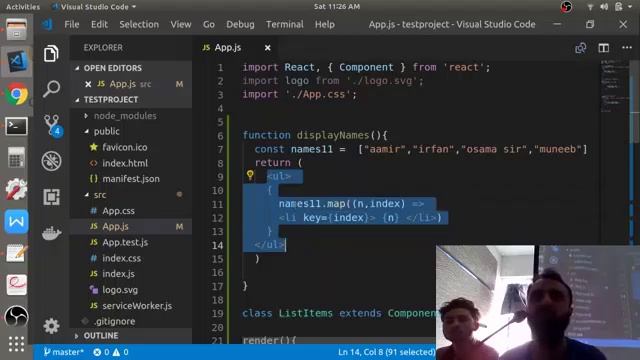
Task: Open the Extensions view in activity bar
Action: 51,197
